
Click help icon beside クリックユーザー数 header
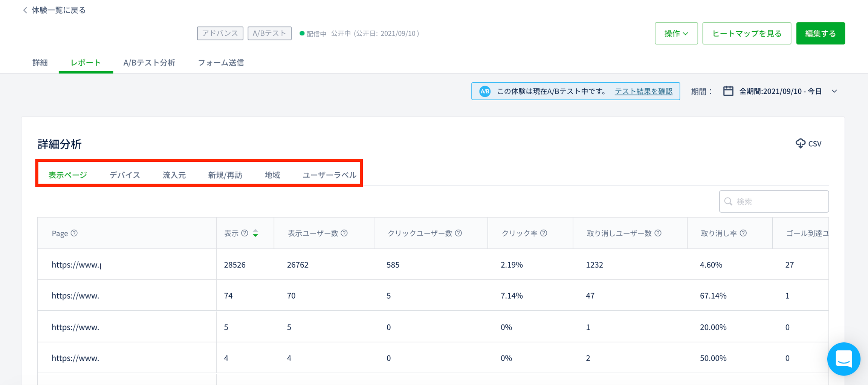click(458, 233)
